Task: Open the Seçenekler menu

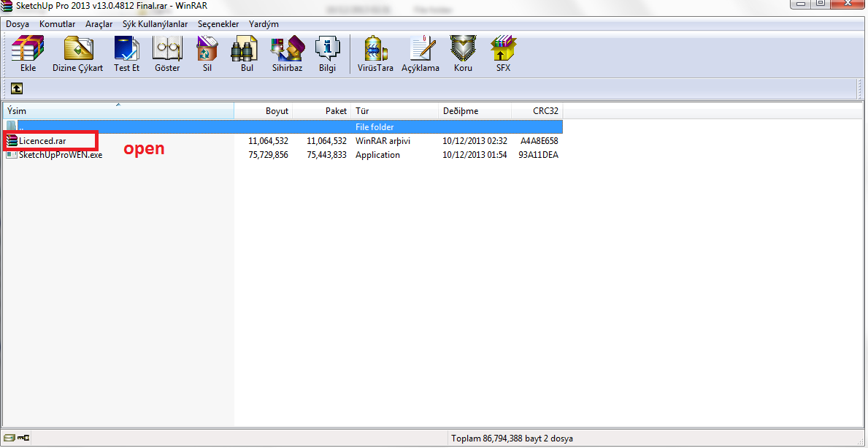Action: pos(219,24)
